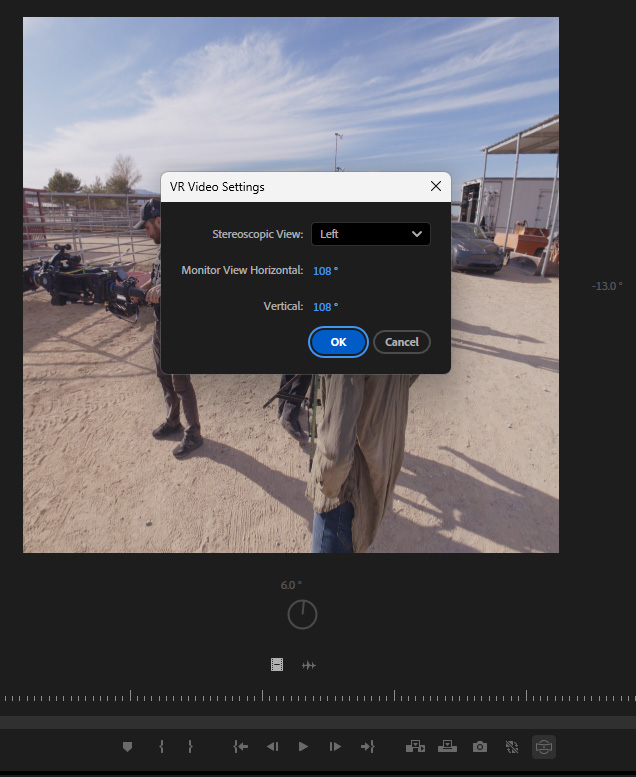Jump to the In point
Viewport: 636px width, 777px height.
240,746
